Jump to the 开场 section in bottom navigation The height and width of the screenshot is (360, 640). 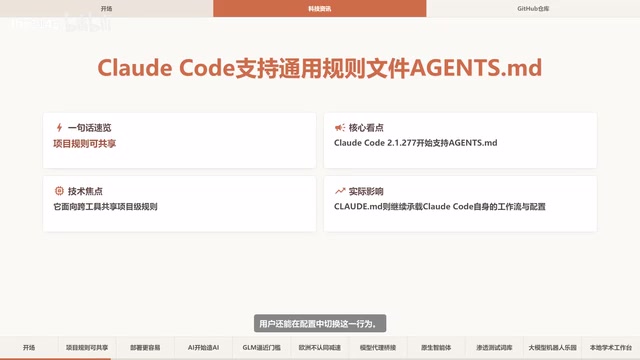click(29, 348)
